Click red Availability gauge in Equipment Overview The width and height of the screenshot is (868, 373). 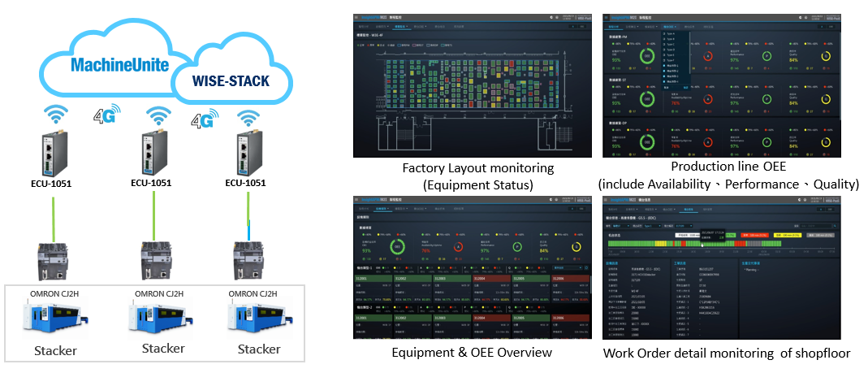pyautogui.click(x=459, y=247)
